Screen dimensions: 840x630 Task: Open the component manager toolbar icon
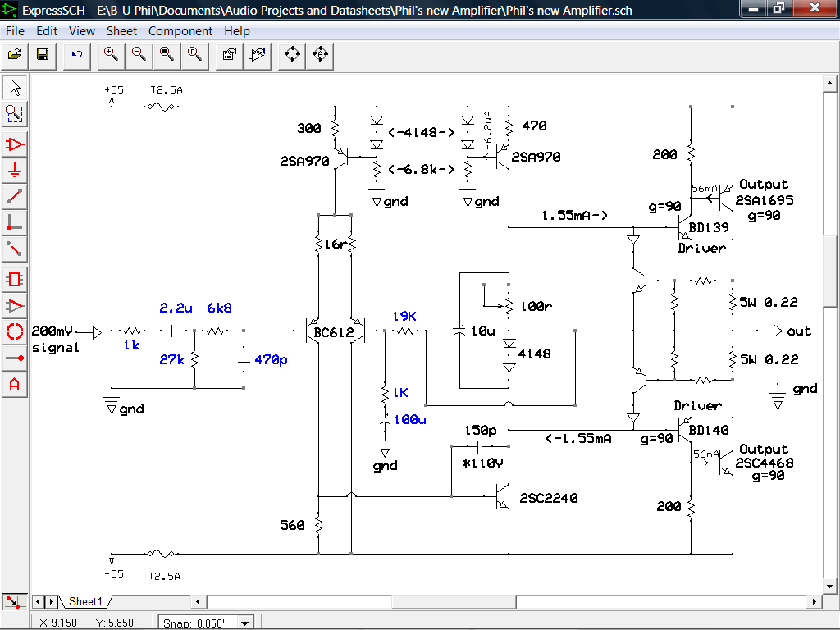(x=230, y=55)
